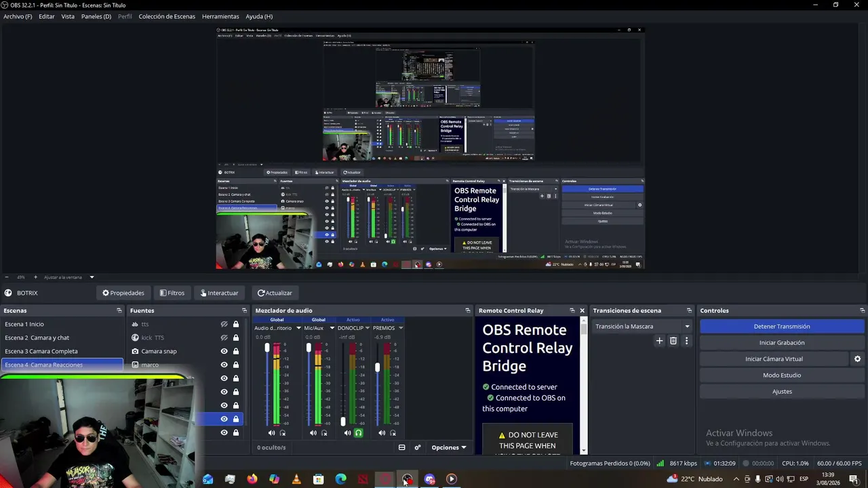Open the Colección de Escenas menu

click(x=167, y=16)
